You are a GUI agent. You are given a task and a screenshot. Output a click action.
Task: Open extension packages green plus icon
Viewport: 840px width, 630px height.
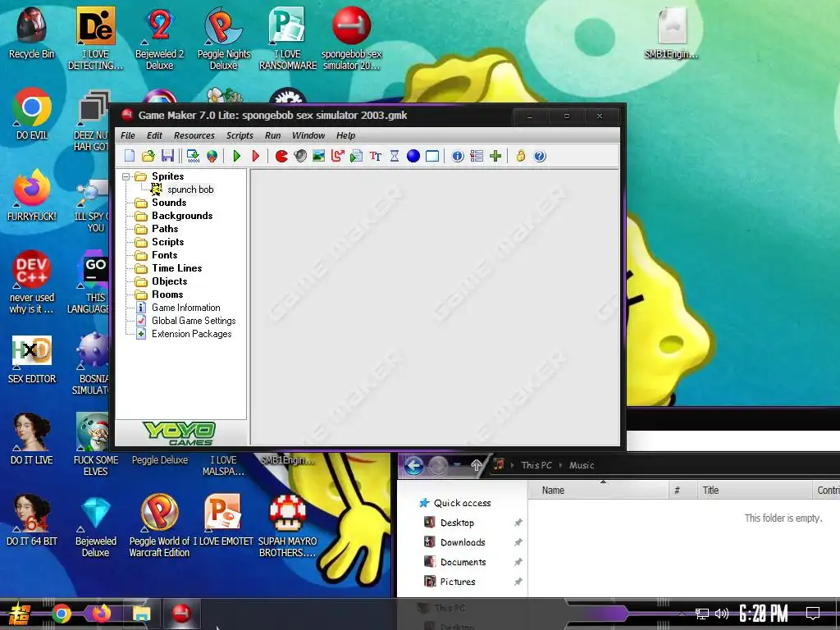(495, 156)
